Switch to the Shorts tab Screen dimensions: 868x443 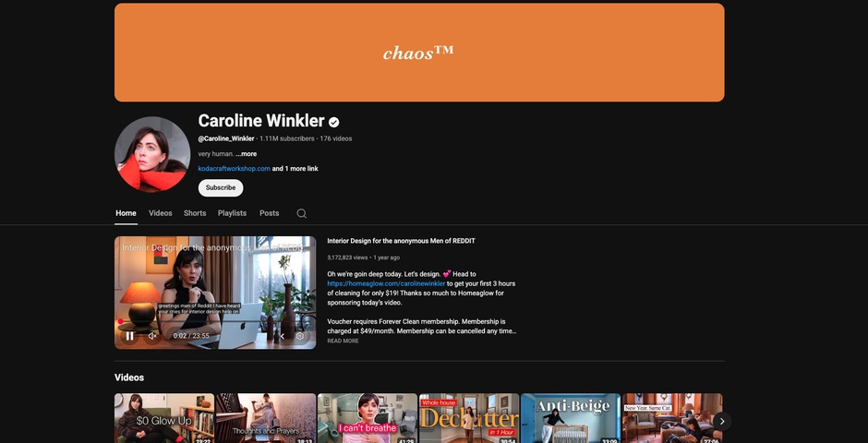pyautogui.click(x=195, y=213)
